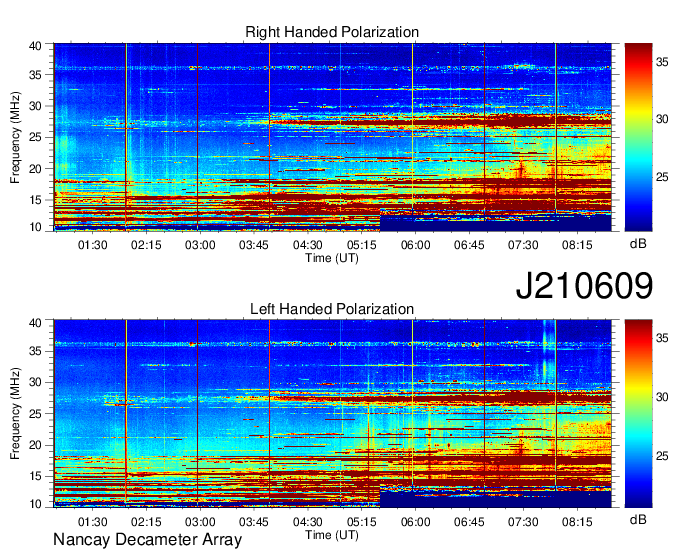Click the 'Nancay Decameter Array' caption
680x552 pixels.
(147, 539)
